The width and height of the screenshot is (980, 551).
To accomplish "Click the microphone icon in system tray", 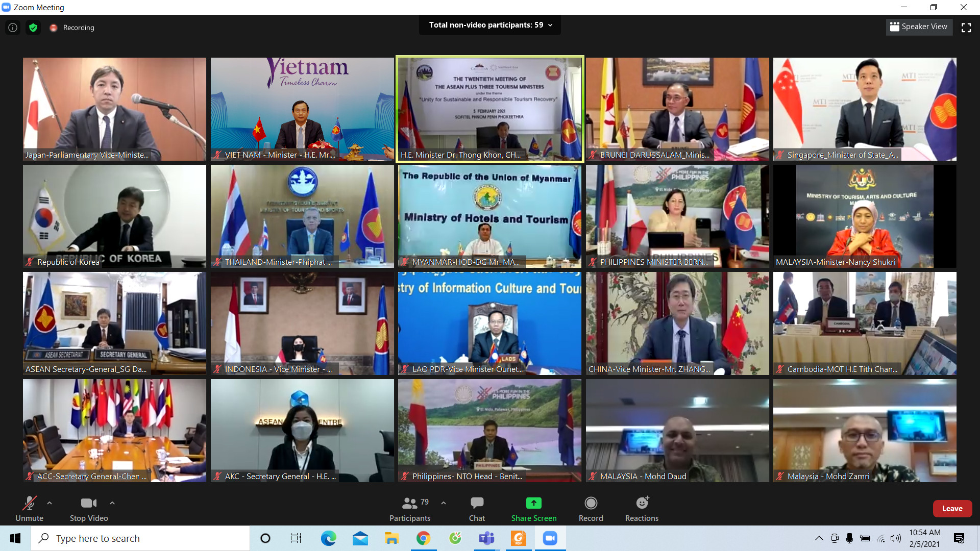I will tap(849, 538).
